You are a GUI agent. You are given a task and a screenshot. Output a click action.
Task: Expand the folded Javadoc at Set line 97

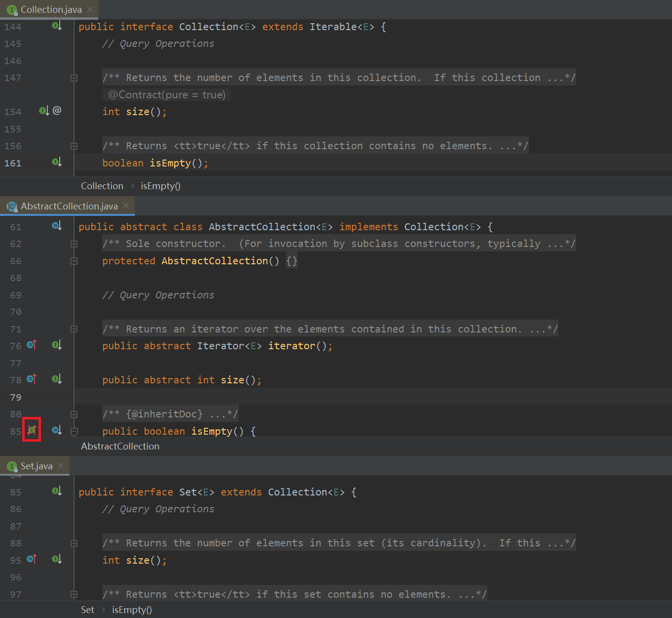(x=74, y=594)
